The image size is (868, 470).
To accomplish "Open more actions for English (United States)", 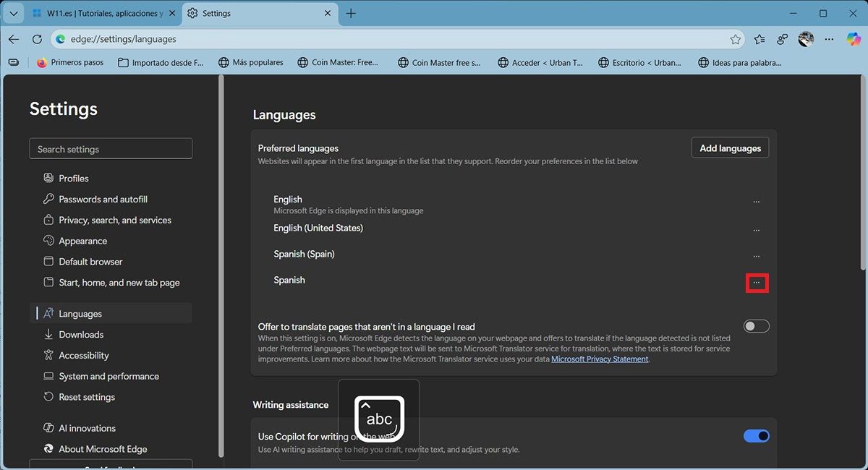I will [757, 231].
